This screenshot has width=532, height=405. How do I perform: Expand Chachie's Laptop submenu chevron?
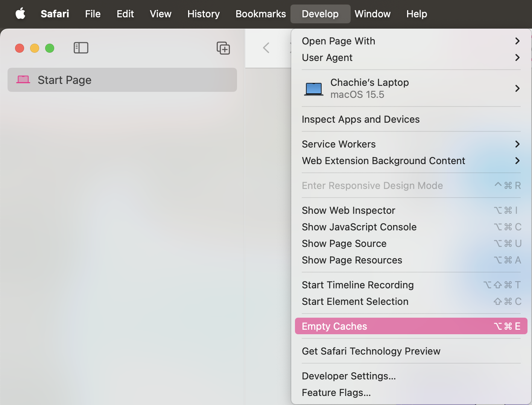[x=517, y=88]
